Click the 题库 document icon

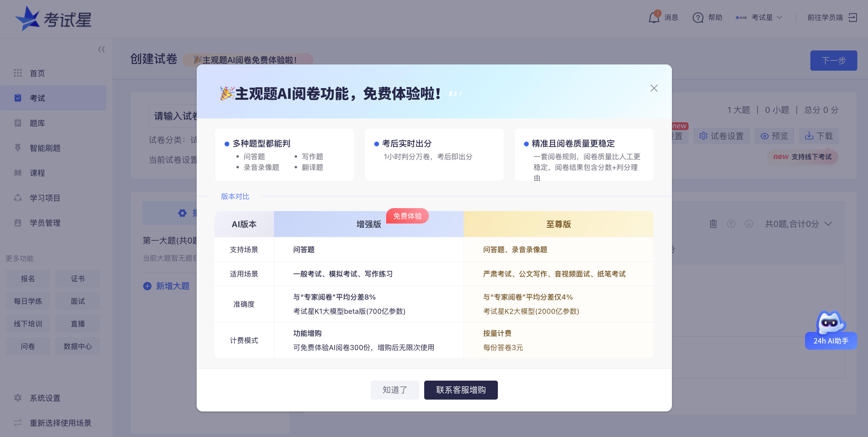(18, 123)
